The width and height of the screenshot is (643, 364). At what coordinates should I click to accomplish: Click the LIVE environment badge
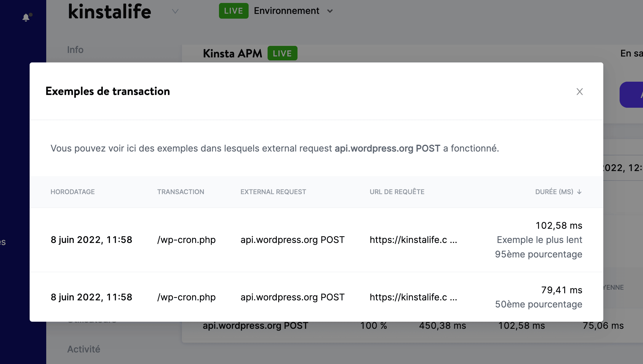pyautogui.click(x=233, y=11)
